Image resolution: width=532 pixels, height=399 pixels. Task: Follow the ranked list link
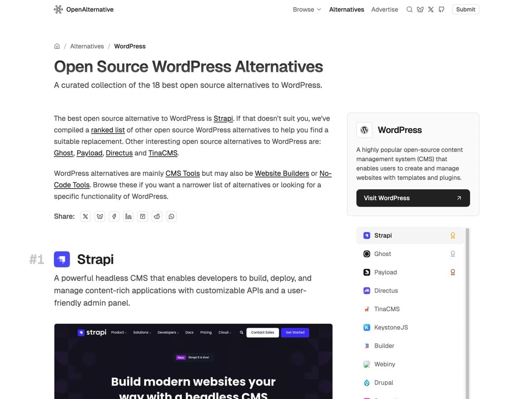(x=108, y=130)
